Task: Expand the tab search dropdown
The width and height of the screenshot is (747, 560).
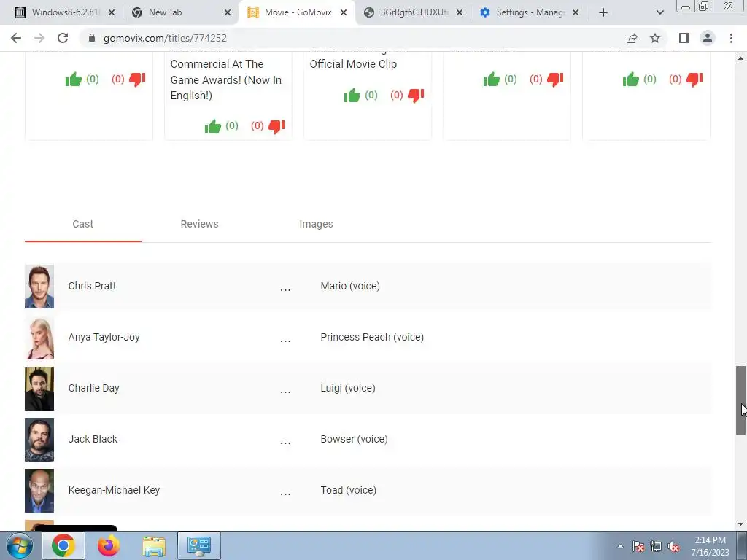Action: [659, 12]
